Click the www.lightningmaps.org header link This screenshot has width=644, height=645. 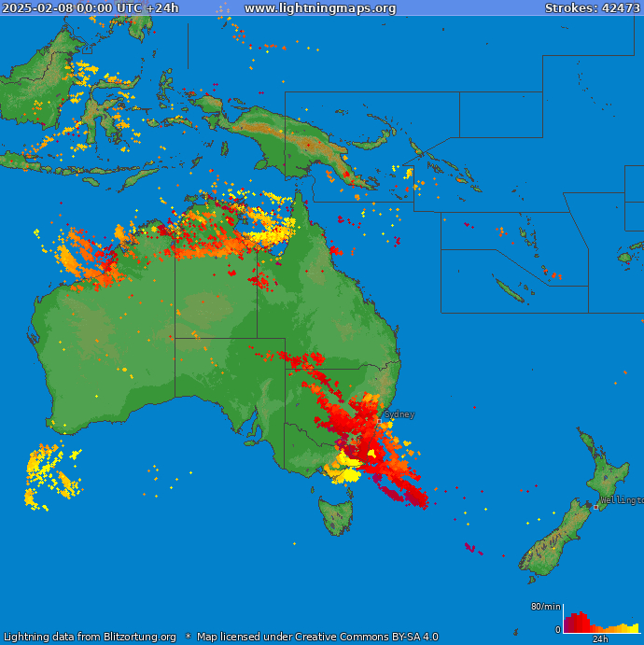tap(320, 8)
